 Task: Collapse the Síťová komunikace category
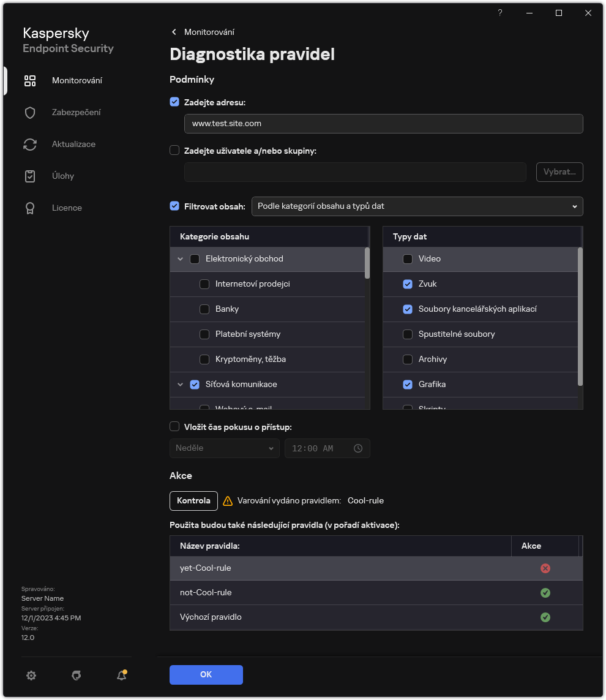[180, 384]
